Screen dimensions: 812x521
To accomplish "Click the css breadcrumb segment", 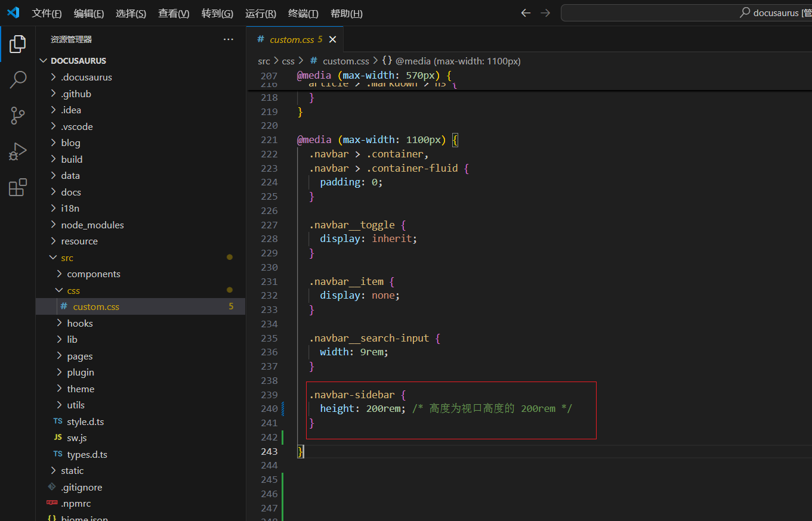I will click(288, 61).
